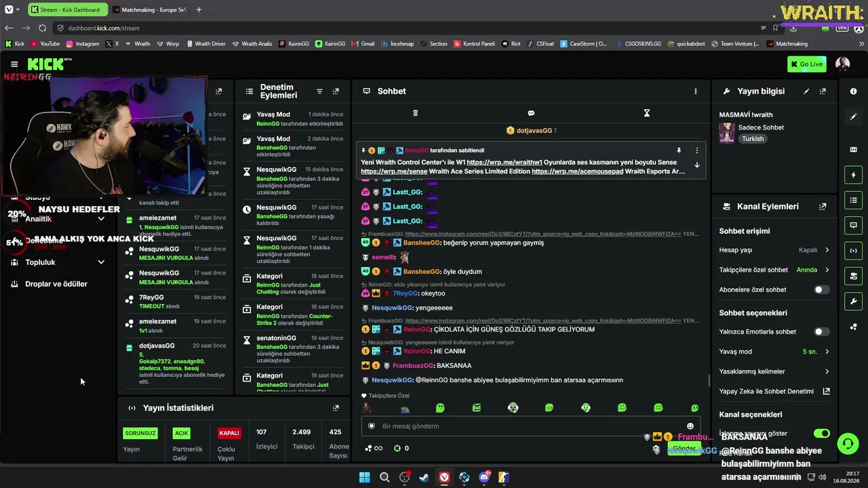The image size is (868, 488).
Task: Open Steam from the taskbar
Action: click(x=424, y=477)
